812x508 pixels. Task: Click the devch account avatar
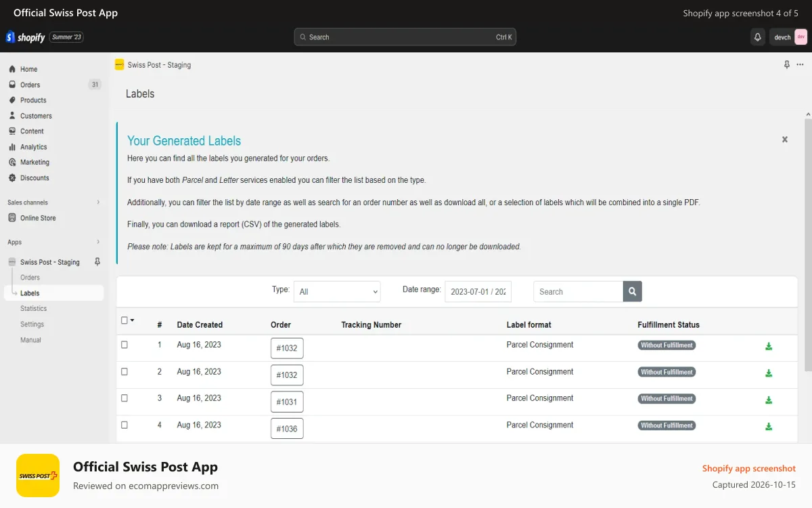click(800, 37)
